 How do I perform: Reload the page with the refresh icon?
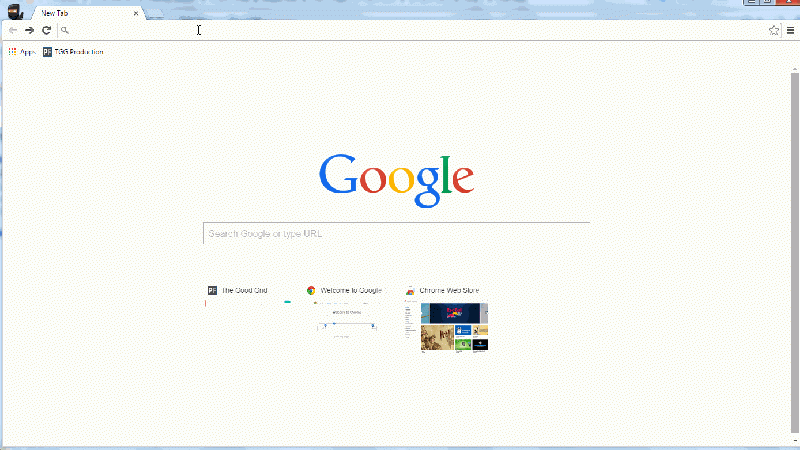pyautogui.click(x=46, y=30)
